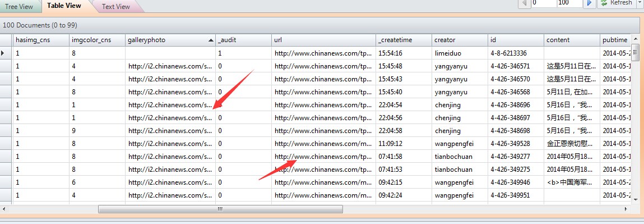The width and height of the screenshot is (644, 224).
Task: Sort by the imgcolor_cns column header
Action: (x=97, y=40)
